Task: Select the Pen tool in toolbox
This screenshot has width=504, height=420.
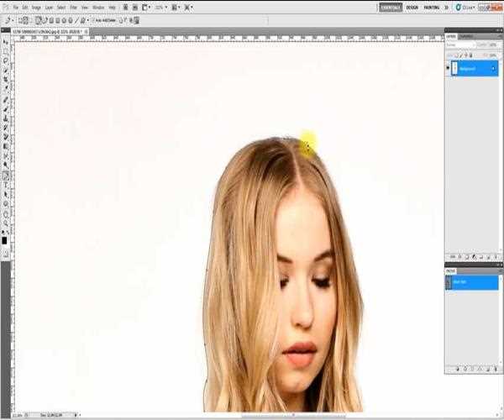Action: coord(6,176)
